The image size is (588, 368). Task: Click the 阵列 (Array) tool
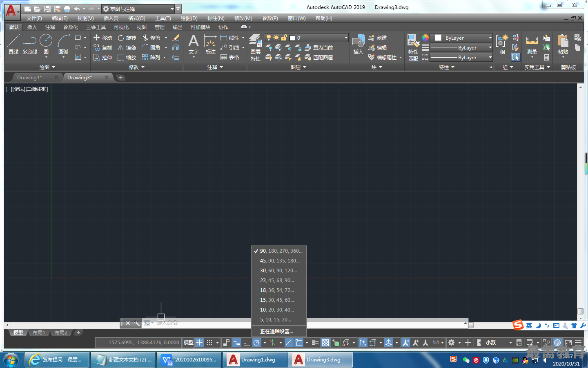[151, 57]
